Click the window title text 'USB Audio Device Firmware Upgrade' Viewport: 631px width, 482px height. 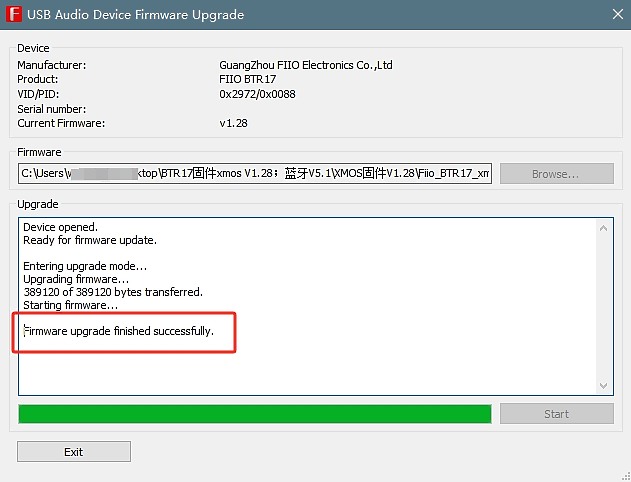point(136,15)
